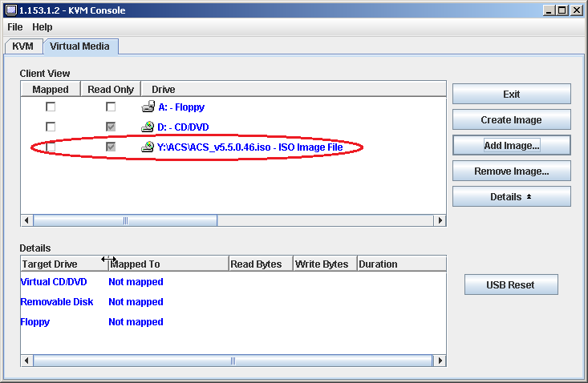The image size is (588, 383).
Task: Click Details scrollbar left arrow
Action: pos(26,361)
